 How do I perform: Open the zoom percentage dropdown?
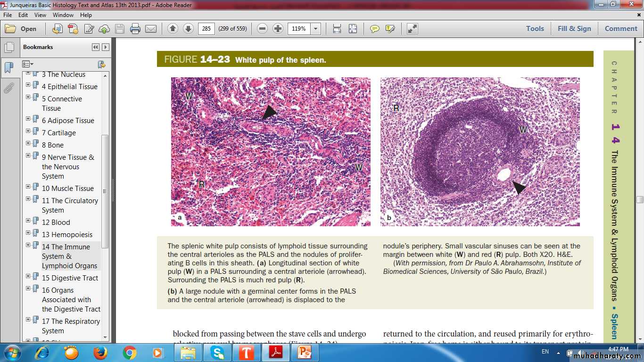coord(316,29)
